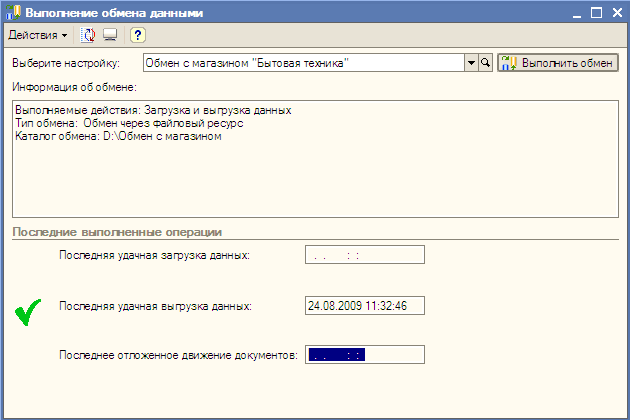
Task: Select the last deferred document movement field
Action: coord(365,354)
